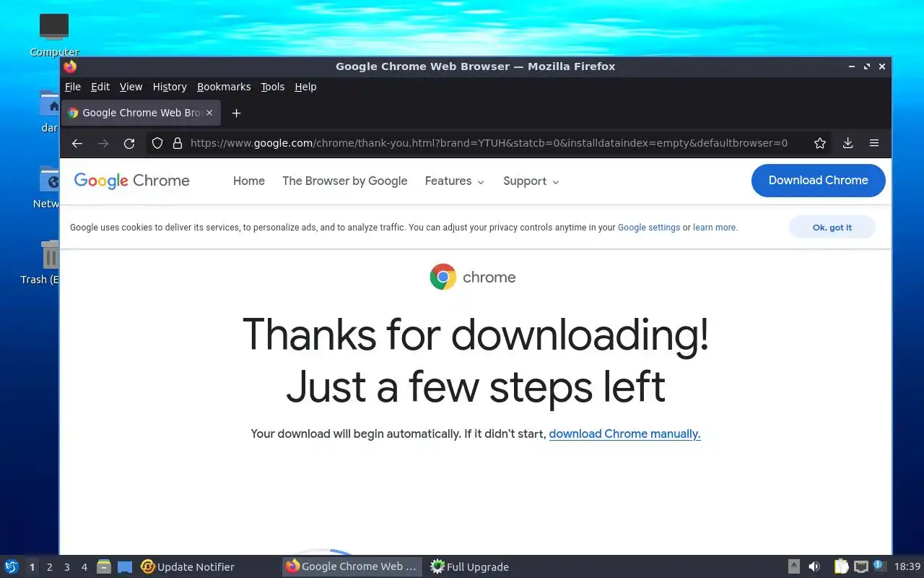Viewport: 924px width, 578px height.
Task: Click the Firefox logo in title bar
Action: click(x=70, y=66)
